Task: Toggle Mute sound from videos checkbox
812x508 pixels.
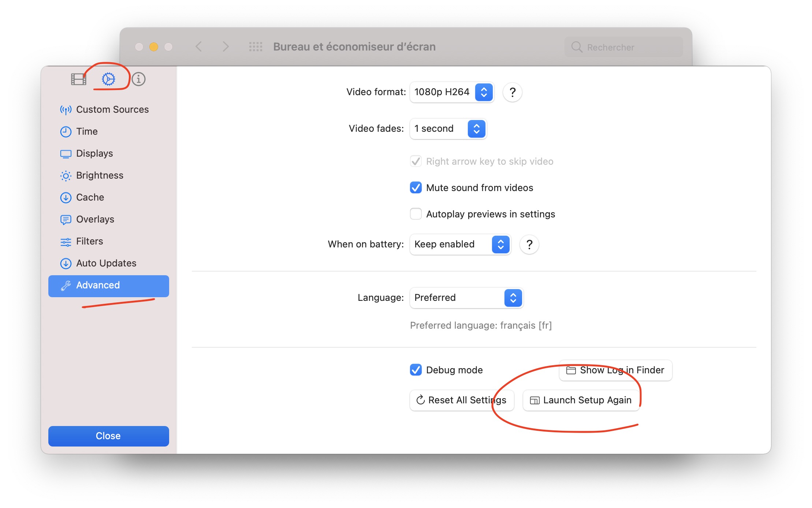Action: tap(416, 188)
